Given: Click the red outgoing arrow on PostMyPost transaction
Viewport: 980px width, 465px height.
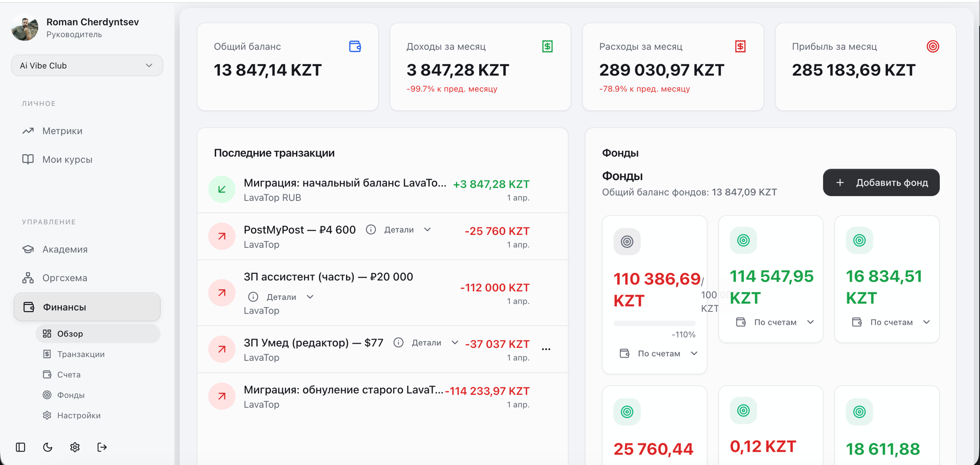Looking at the screenshot, I should [x=222, y=236].
